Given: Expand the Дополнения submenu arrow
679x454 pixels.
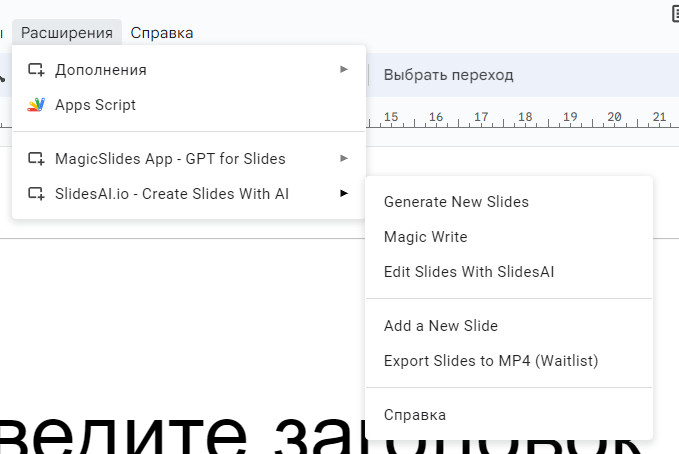Looking at the screenshot, I should click(x=344, y=70).
